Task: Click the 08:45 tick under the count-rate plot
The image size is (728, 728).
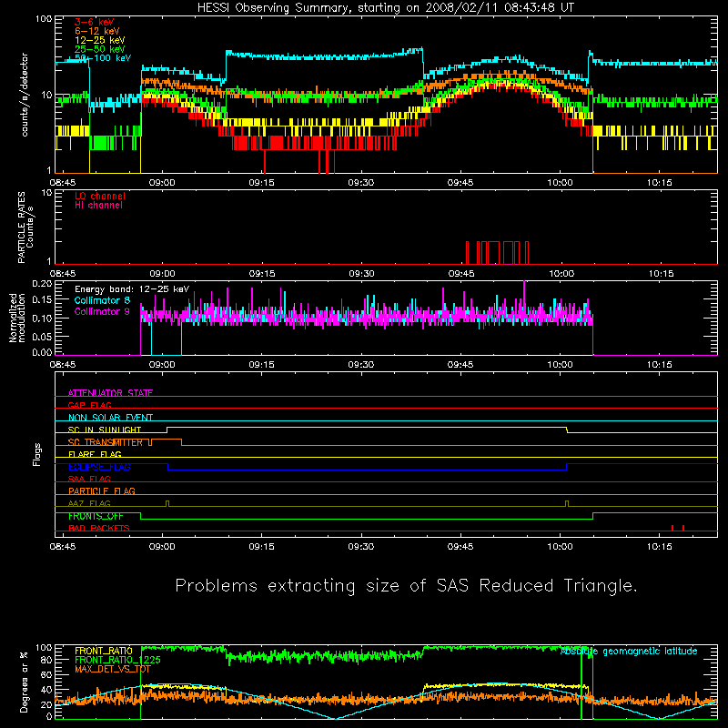Action: [x=63, y=183]
